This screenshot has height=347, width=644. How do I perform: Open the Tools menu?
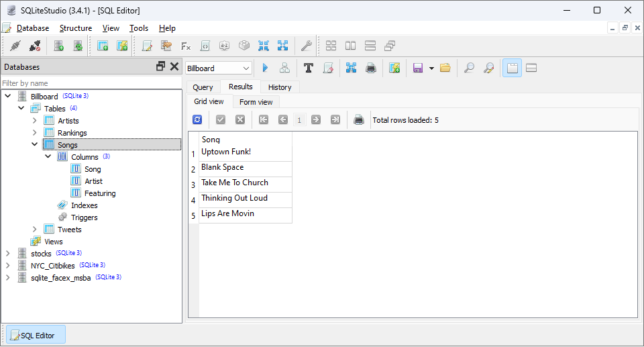[139, 28]
